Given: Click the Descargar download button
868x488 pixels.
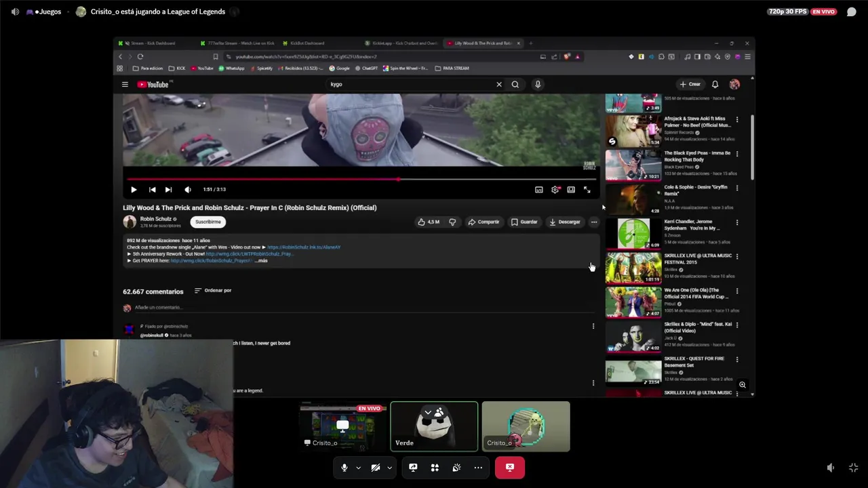Looking at the screenshot, I should [565, 222].
